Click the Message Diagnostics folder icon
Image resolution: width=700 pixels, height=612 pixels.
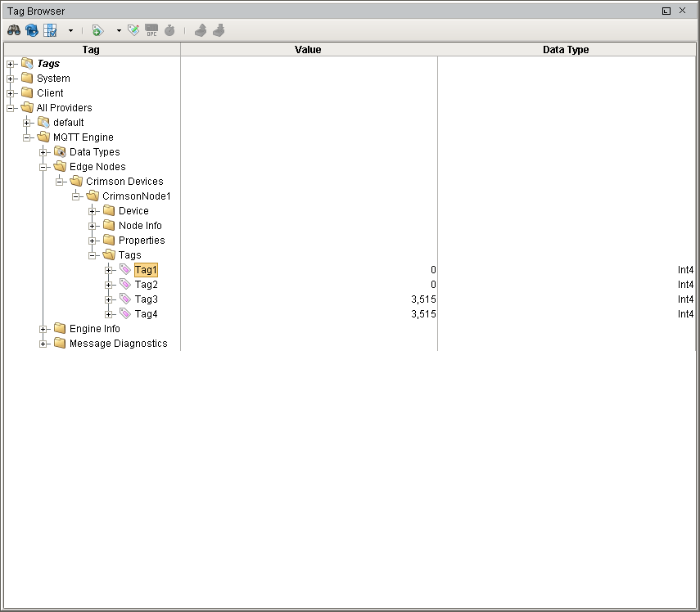click(x=60, y=343)
